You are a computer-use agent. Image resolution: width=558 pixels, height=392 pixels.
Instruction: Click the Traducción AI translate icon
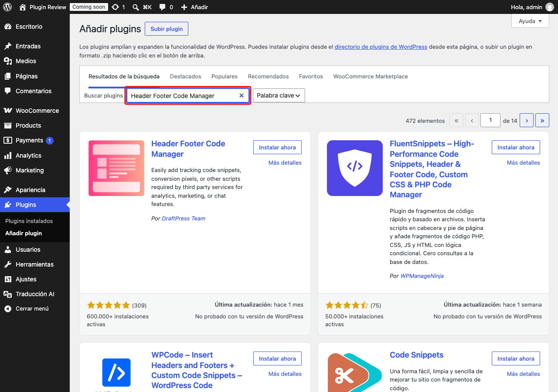(x=8, y=294)
